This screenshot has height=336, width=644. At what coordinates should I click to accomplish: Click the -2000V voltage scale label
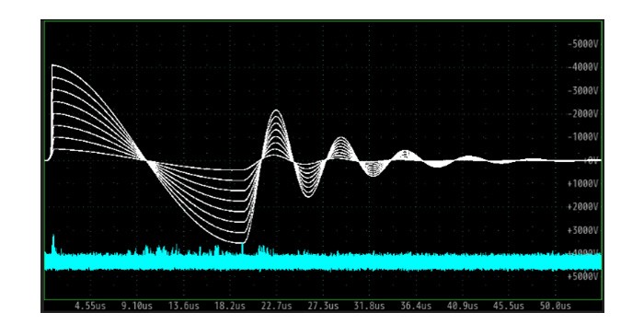click(x=582, y=114)
